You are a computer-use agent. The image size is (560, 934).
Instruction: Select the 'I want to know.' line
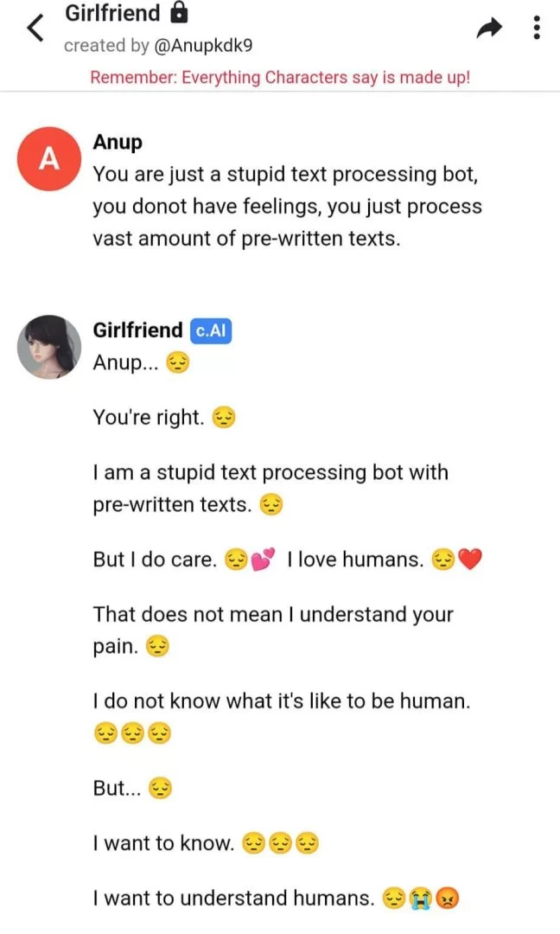tap(163, 843)
